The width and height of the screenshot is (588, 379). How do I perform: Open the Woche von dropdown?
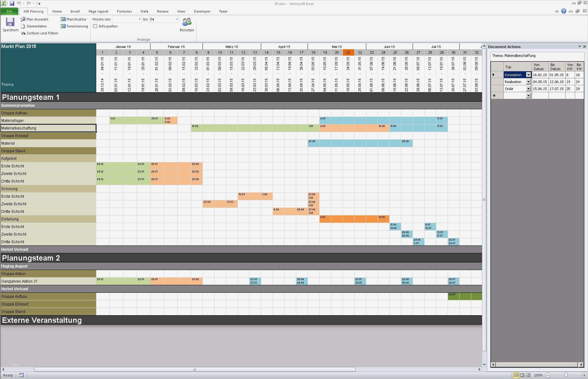tap(140, 19)
